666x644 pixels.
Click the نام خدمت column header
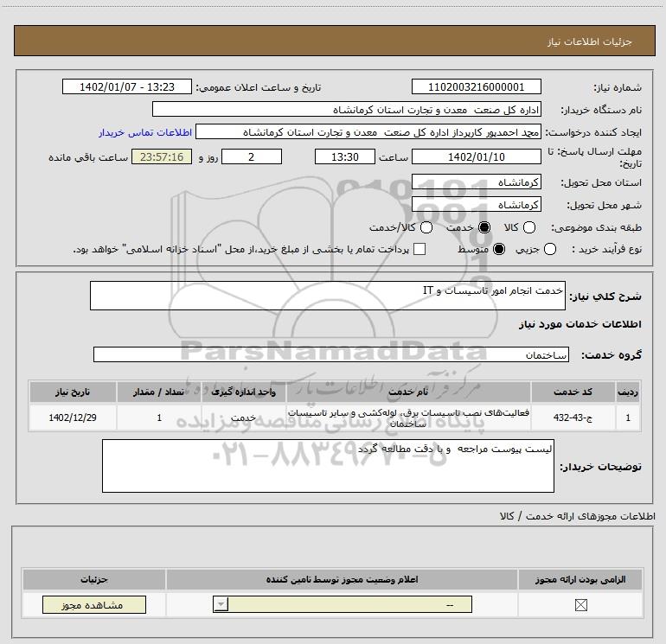point(408,392)
